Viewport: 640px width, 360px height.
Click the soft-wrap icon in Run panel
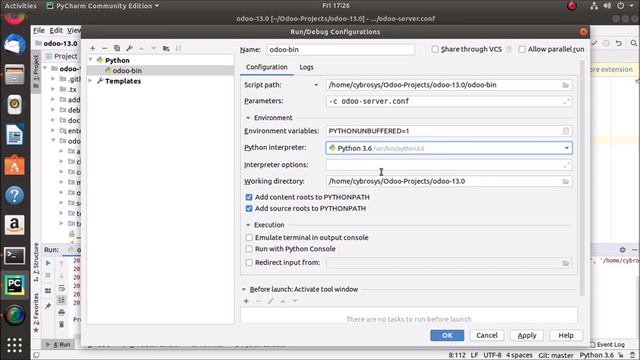pos(62,288)
